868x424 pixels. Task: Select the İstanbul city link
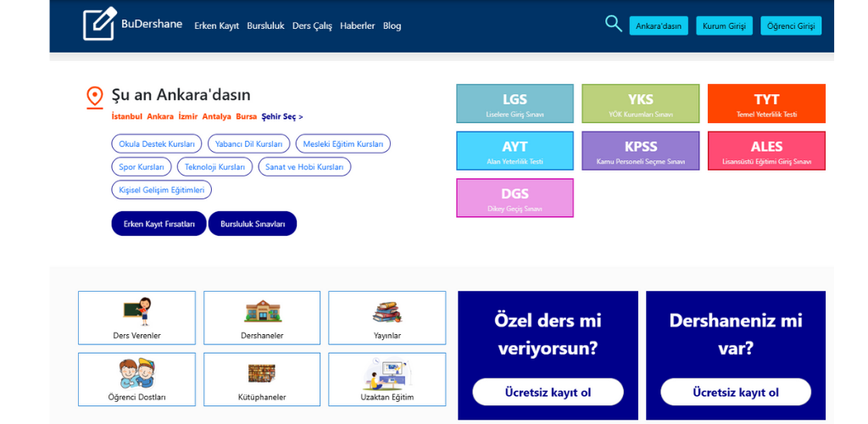click(127, 117)
